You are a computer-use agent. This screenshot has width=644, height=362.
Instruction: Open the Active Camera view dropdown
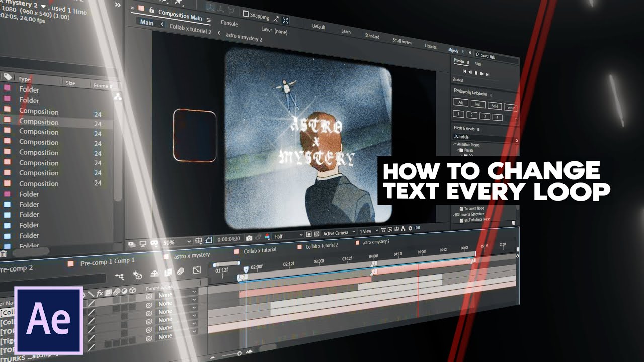click(339, 233)
